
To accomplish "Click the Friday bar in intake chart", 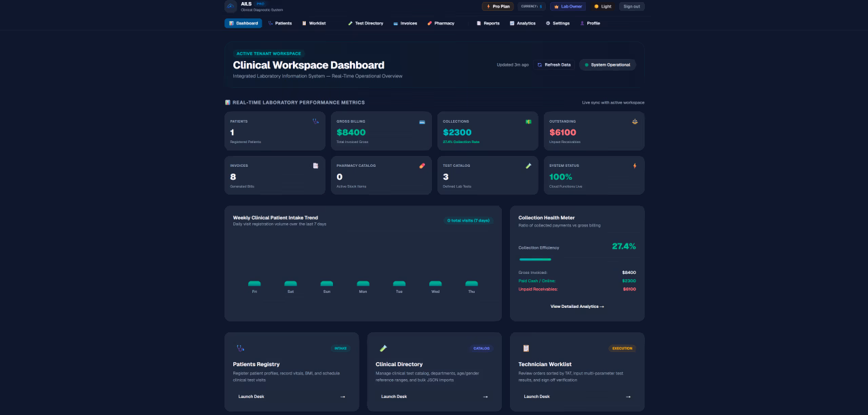I will 254,283.
